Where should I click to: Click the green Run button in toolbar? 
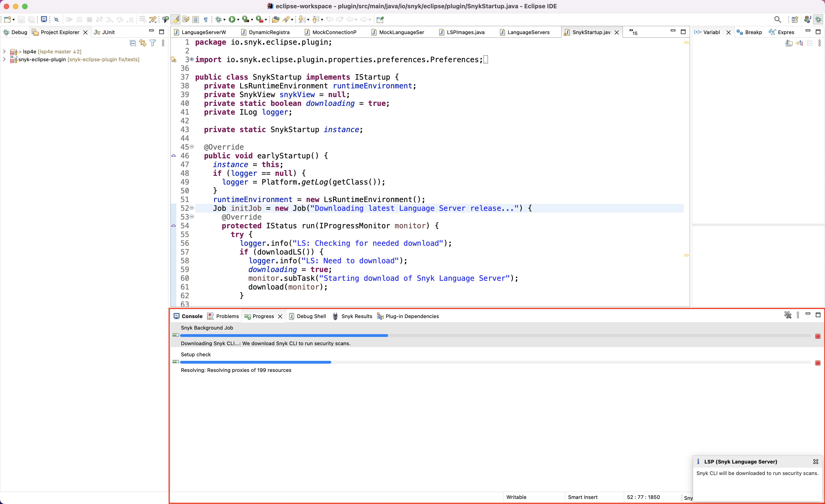232,19
